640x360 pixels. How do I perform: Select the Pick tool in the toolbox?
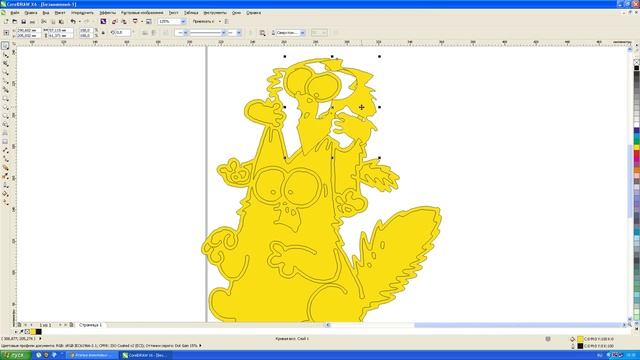pos(5,46)
